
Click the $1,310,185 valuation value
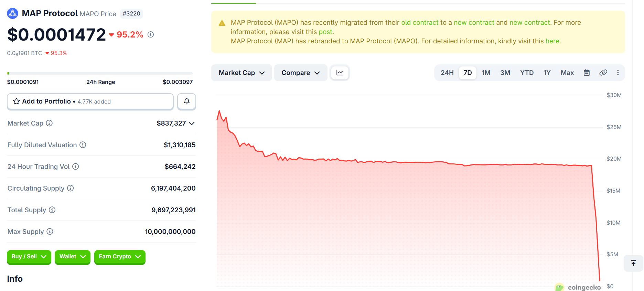coord(180,145)
